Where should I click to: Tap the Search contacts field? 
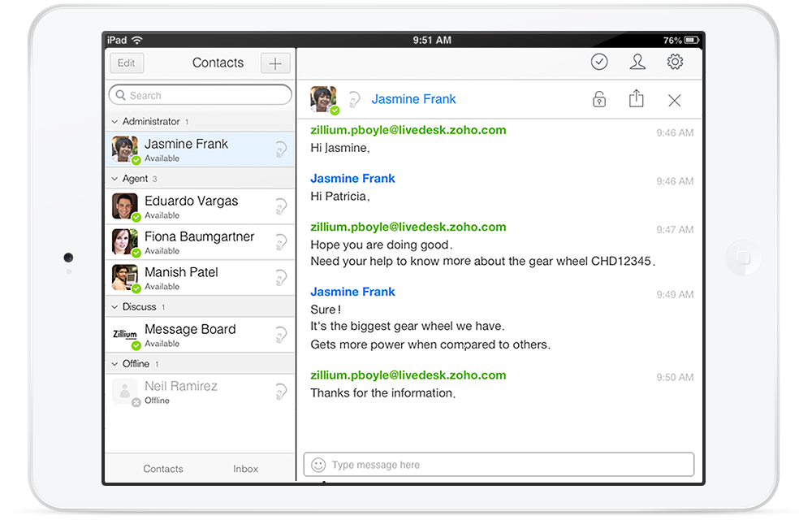pyautogui.click(x=201, y=95)
